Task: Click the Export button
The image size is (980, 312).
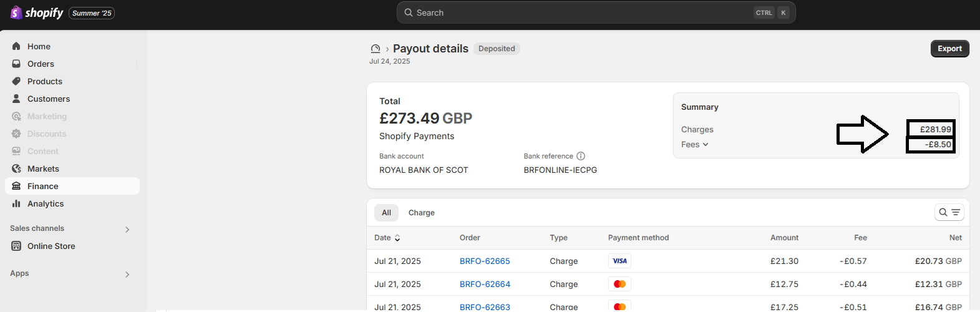Action: 949,49
